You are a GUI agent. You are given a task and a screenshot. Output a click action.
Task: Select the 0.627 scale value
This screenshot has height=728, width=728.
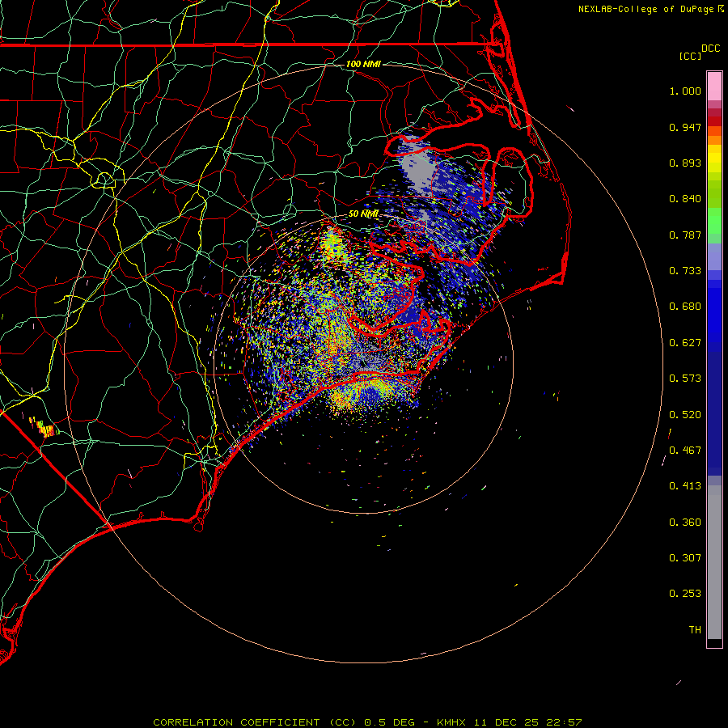(x=685, y=343)
